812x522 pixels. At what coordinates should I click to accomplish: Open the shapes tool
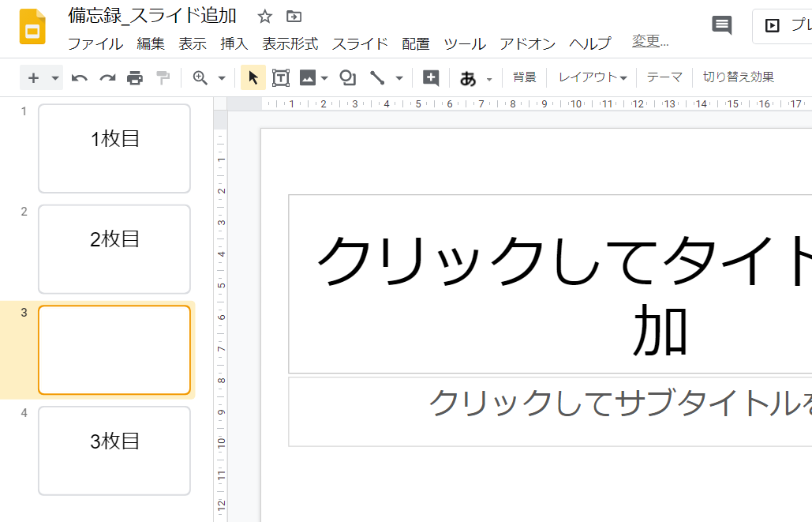point(347,77)
